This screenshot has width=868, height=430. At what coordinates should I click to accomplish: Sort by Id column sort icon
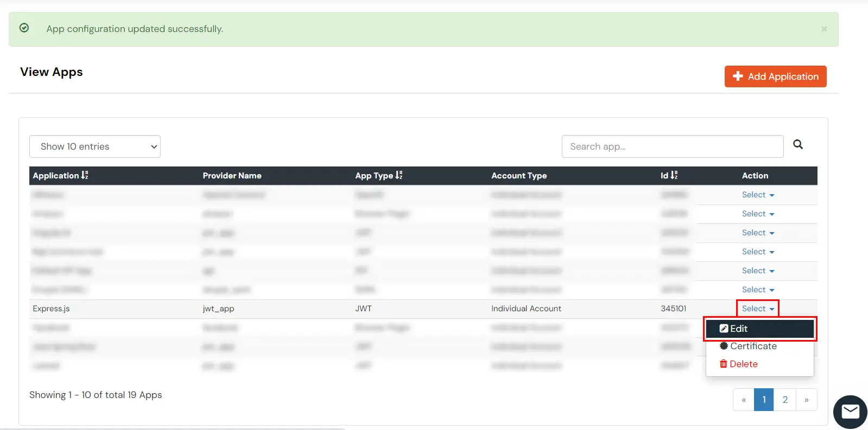(674, 175)
